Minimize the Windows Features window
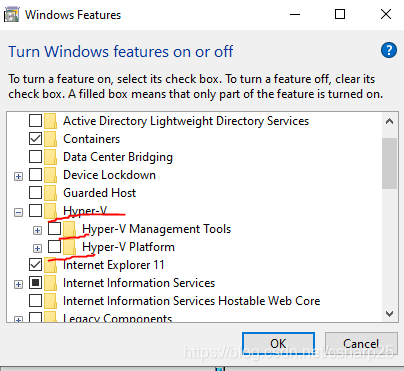404x371 pixels. pyautogui.click(x=295, y=14)
